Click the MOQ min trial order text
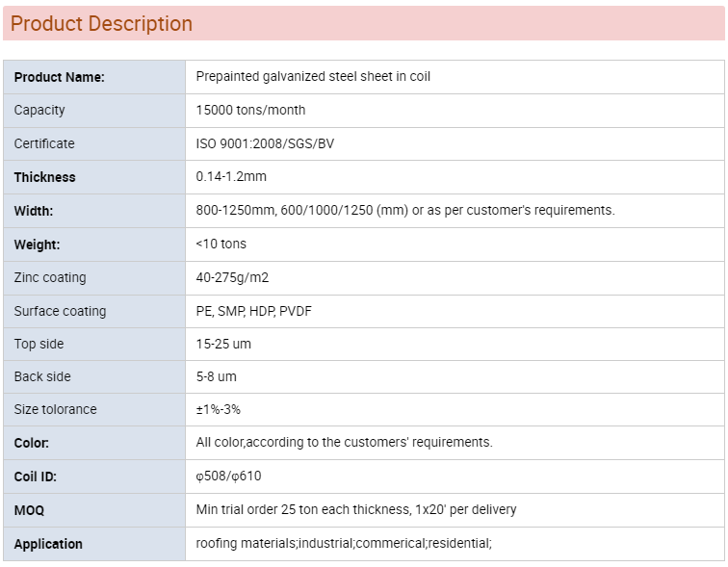The height and width of the screenshot is (567, 728). tap(356, 509)
